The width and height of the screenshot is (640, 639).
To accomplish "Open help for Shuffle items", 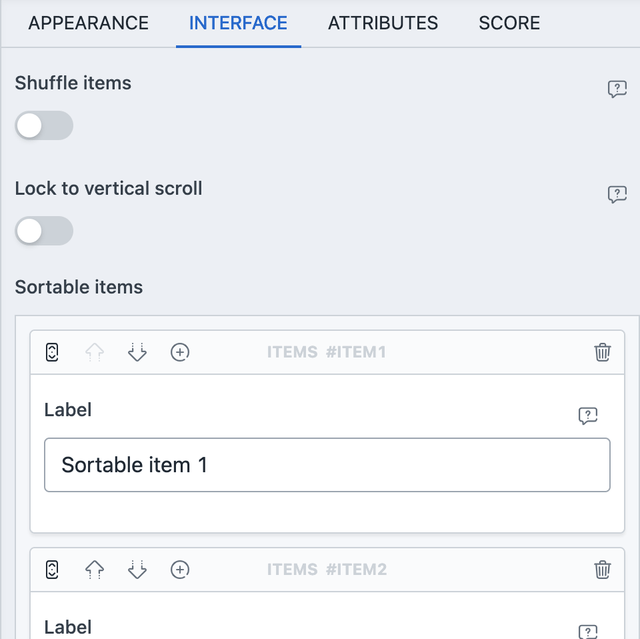I will point(617,89).
